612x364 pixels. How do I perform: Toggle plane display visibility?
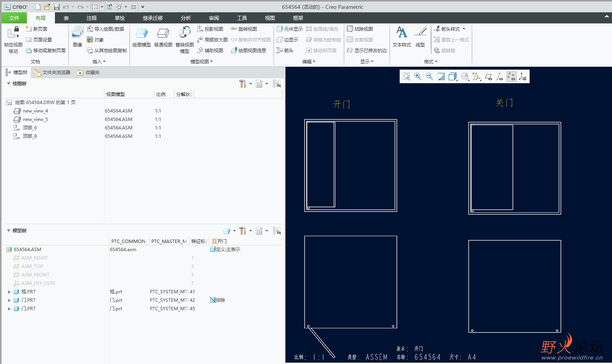tap(488, 76)
